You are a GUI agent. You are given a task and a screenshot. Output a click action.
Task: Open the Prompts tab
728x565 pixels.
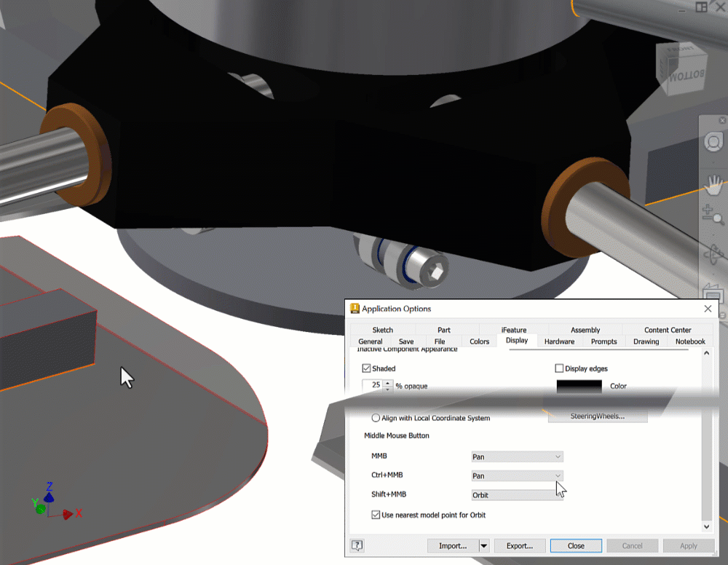click(604, 341)
